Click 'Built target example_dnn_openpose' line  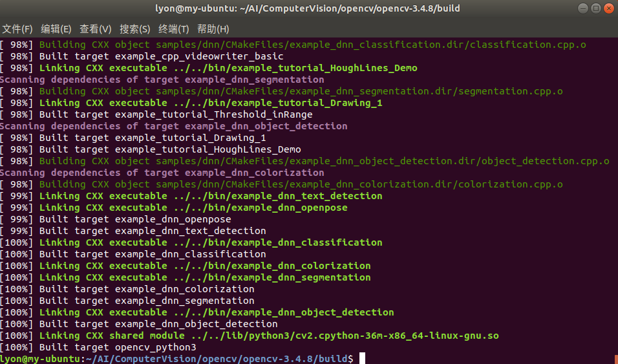pos(116,219)
